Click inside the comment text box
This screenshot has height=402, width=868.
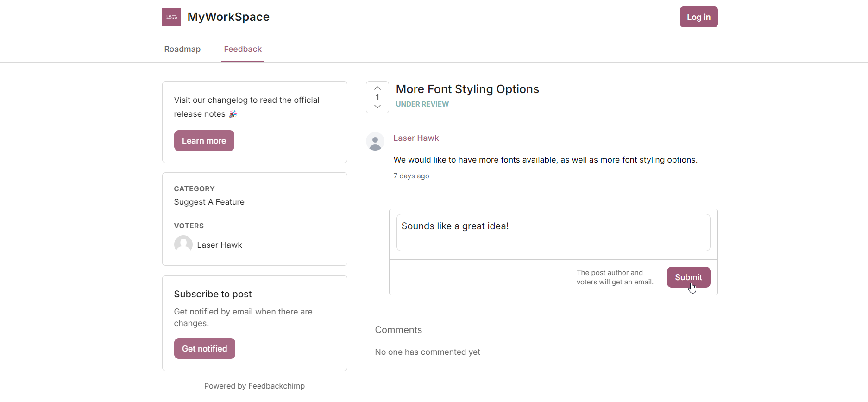pyautogui.click(x=554, y=232)
